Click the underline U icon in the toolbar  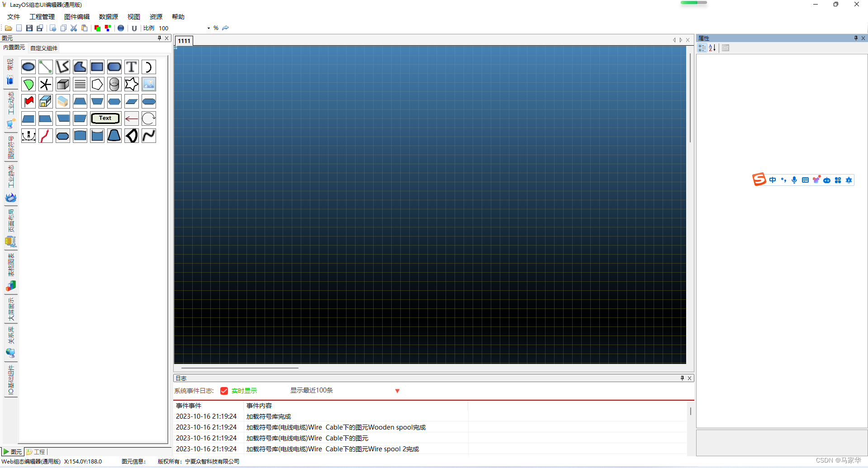[134, 28]
